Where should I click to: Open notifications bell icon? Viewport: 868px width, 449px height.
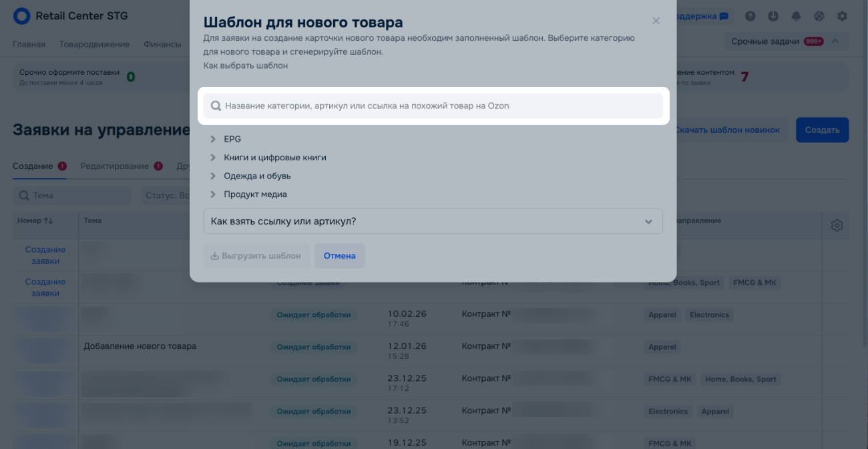coord(796,16)
